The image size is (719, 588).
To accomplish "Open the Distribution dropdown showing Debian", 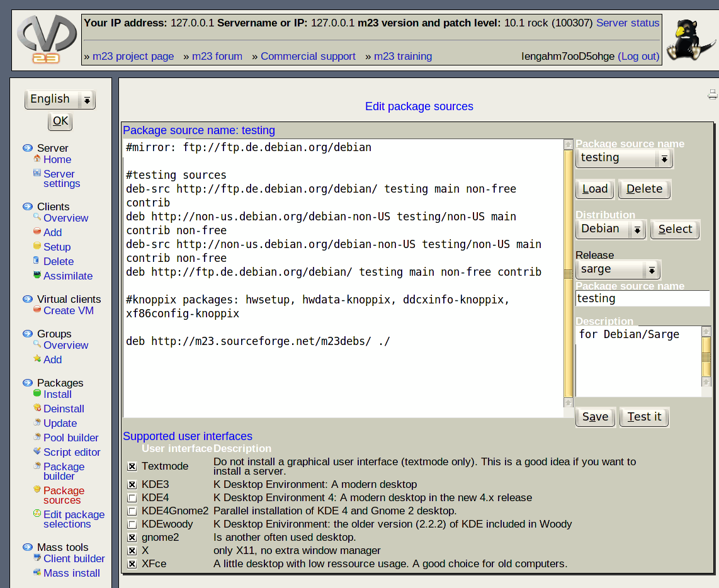I will pyautogui.click(x=610, y=229).
